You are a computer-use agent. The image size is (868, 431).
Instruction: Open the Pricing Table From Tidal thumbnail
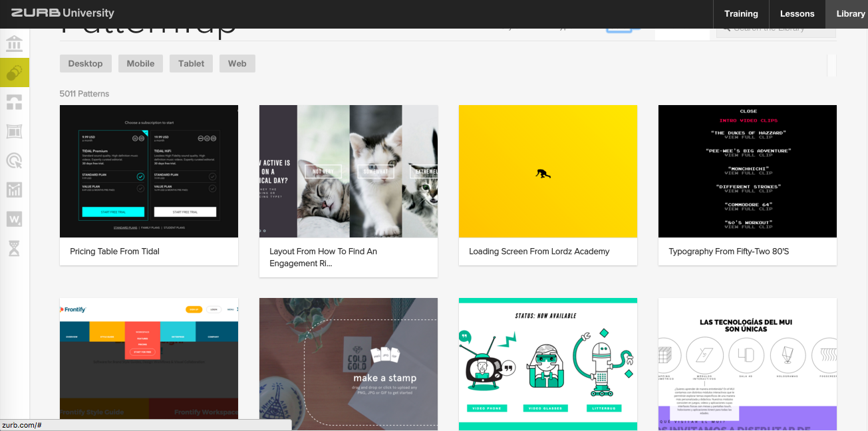tap(149, 171)
